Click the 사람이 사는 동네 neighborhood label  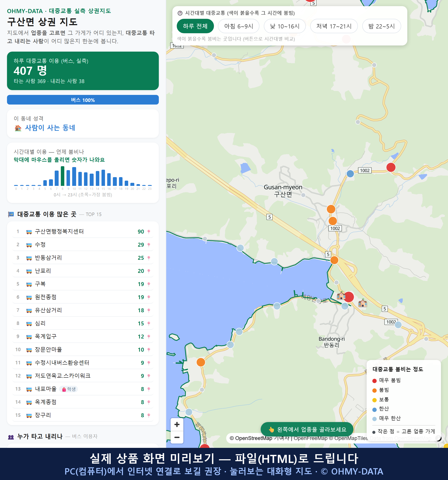click(x=50, y=128)
